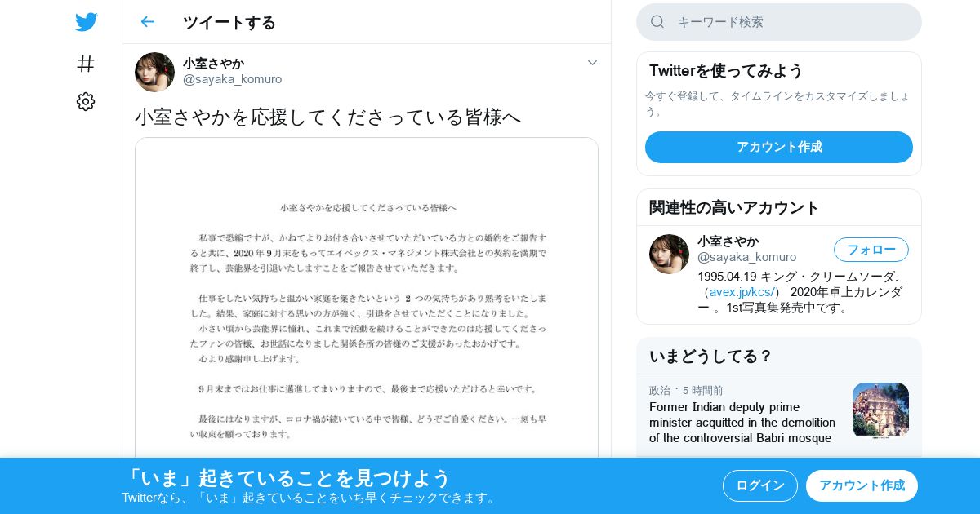980x514 pixels.
Task: Click the search magnifier icon
Action: tap(657, 22)
